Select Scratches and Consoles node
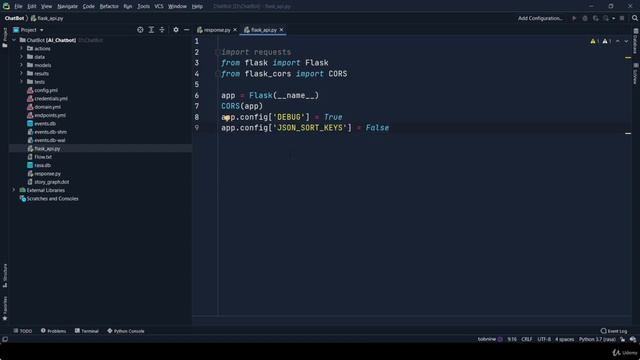This screenshot has width=640, height=360. click(52, 199)
